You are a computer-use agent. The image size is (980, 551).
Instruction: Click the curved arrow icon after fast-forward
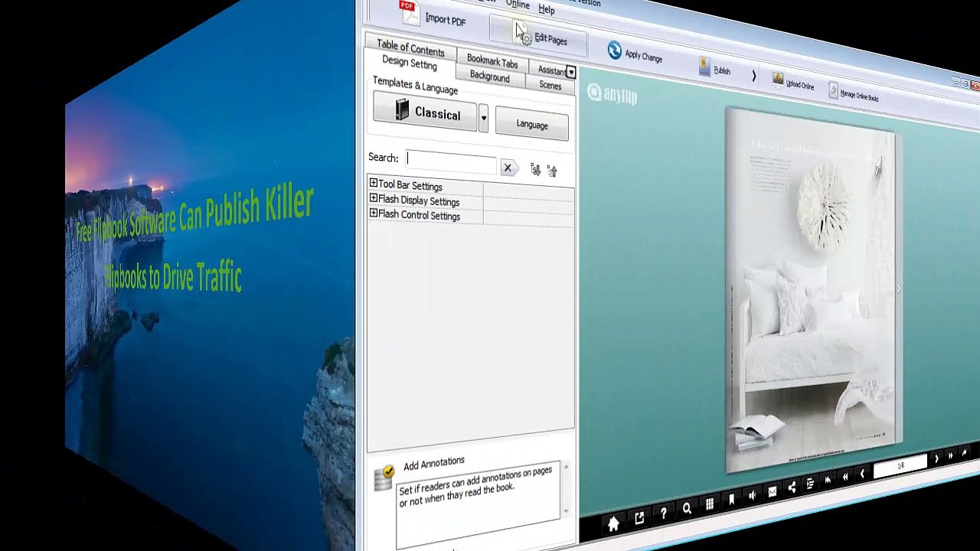[964, 454]
